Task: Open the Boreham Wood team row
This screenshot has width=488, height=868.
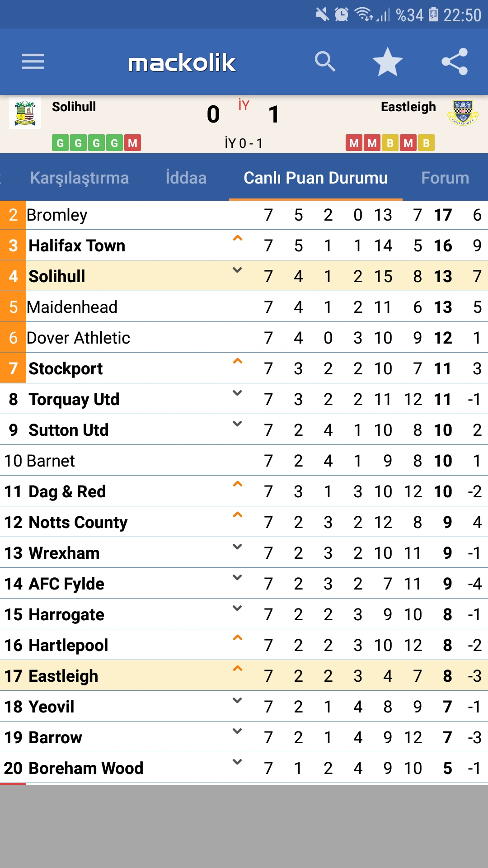Action: [x=244, y=768]
